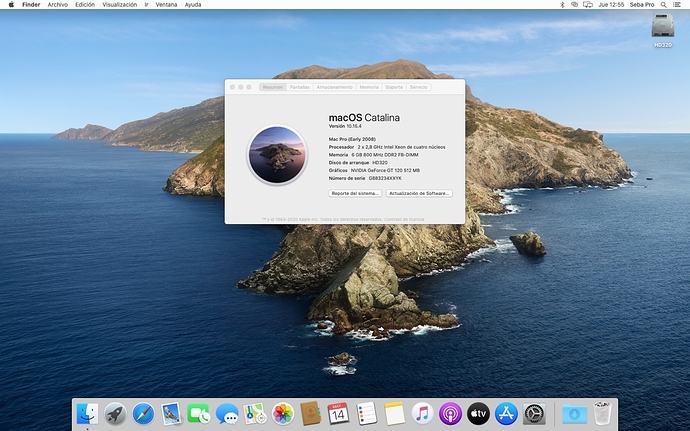Open the Ayuda menu
Image resolution: width=690 pixels, height=431 pixels.
coord(193,5)
